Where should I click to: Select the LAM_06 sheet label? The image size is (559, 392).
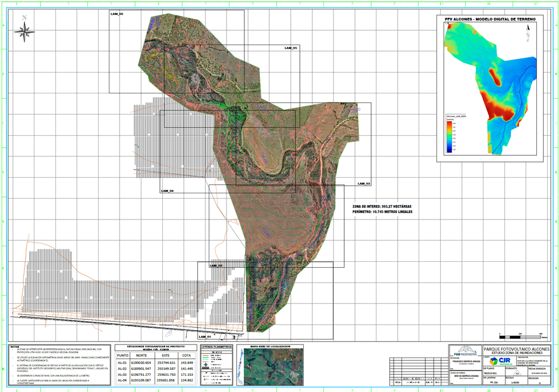[117, 14]
